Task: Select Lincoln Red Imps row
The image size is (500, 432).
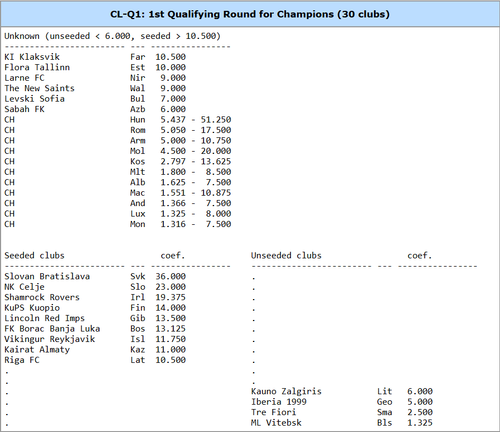Action: [95, 318]
